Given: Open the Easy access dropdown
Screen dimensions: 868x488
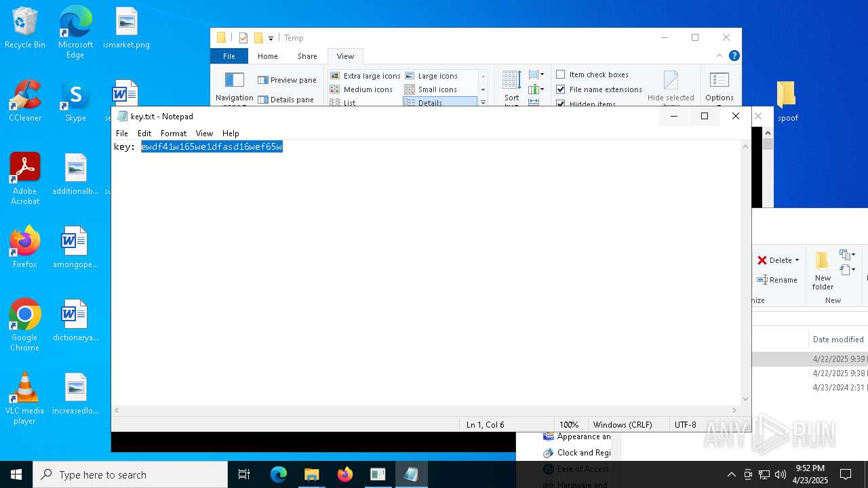Looking at the screenshot, I should pyautogui.click(x=847, y=270).
